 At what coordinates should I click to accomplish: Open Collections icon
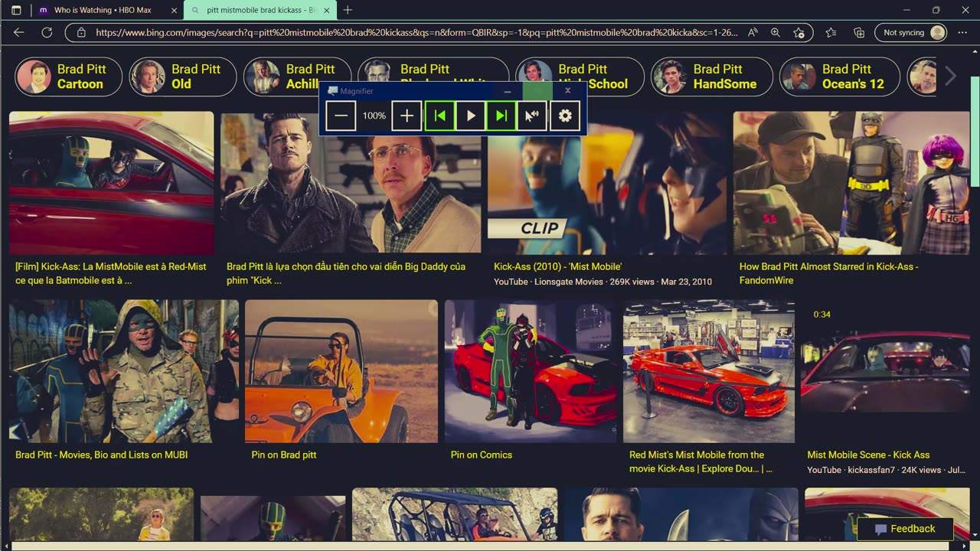tap(859, 33)
